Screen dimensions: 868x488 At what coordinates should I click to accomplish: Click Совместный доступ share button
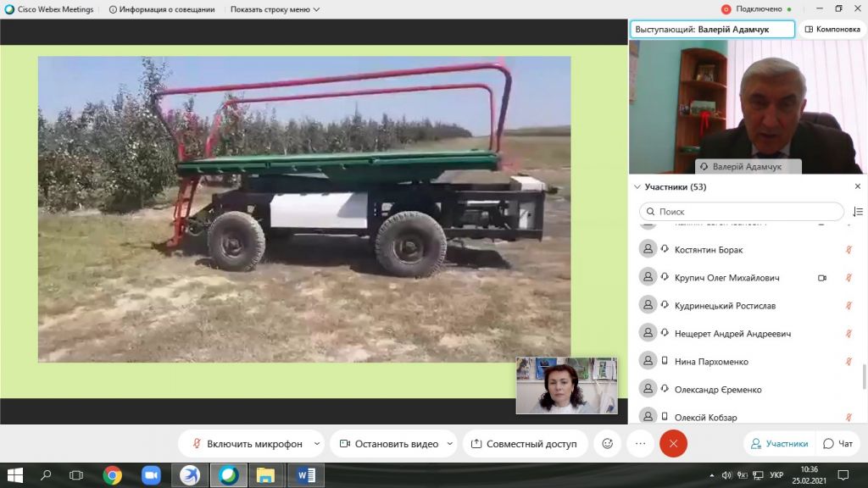point(524,443)
